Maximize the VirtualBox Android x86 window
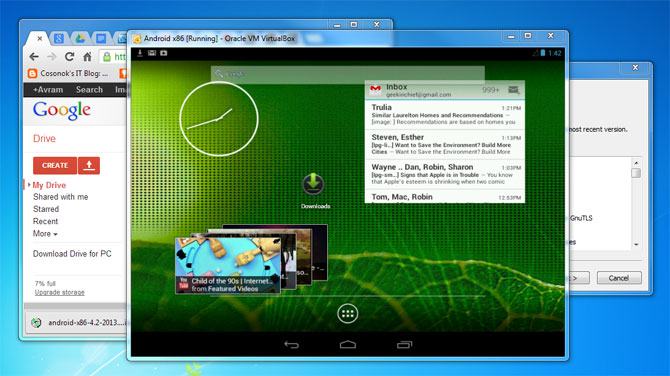The width and height of the screenshot is (670, 376). [x=528, y=36]
